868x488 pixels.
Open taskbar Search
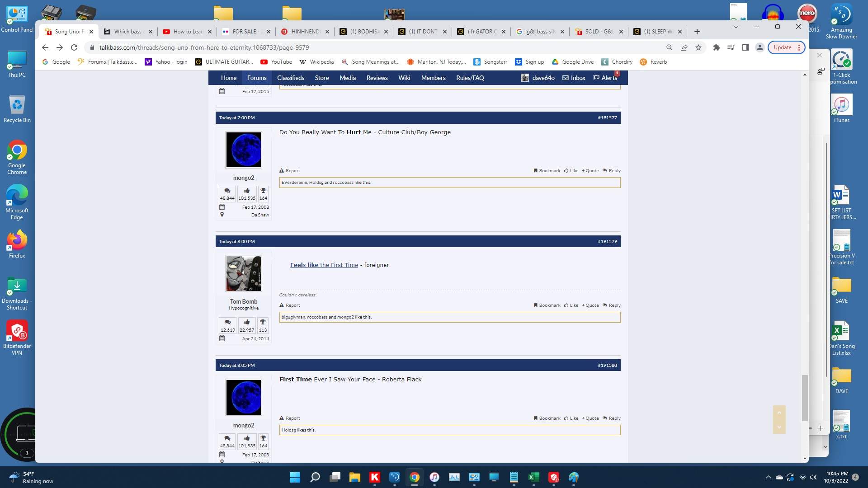click(x=315, y=477)
